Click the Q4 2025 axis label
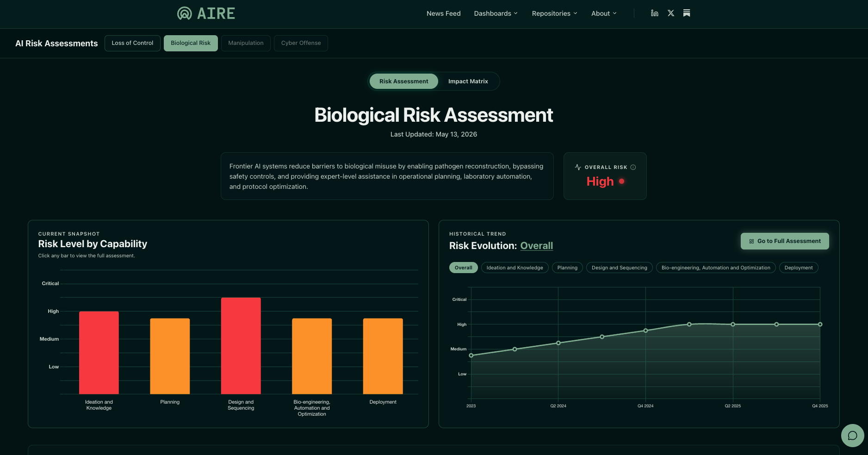The width and height of the screenshot is (868, 455). pos(820,406)
